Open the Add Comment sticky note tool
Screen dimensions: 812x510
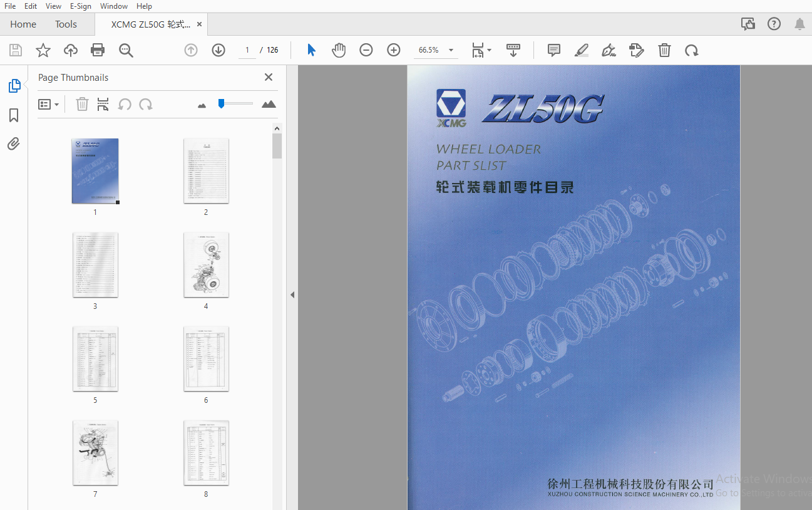[x=553, y=50]
